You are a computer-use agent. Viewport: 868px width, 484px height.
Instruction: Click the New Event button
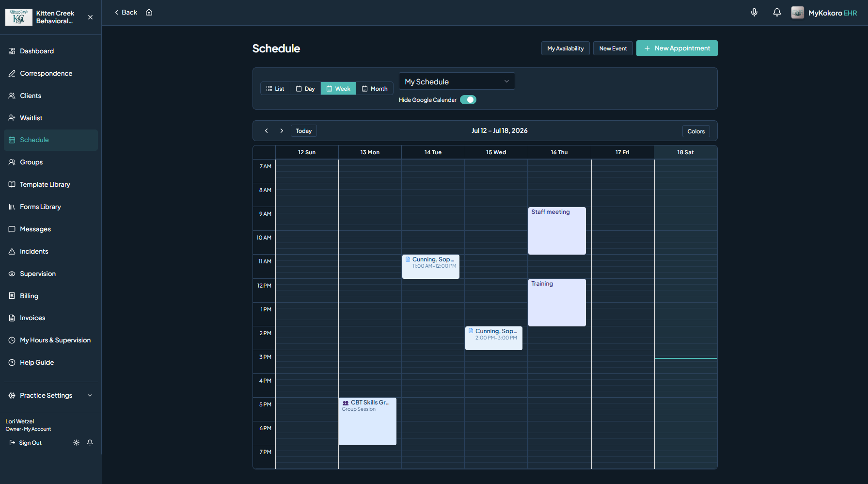pos(613,48)
